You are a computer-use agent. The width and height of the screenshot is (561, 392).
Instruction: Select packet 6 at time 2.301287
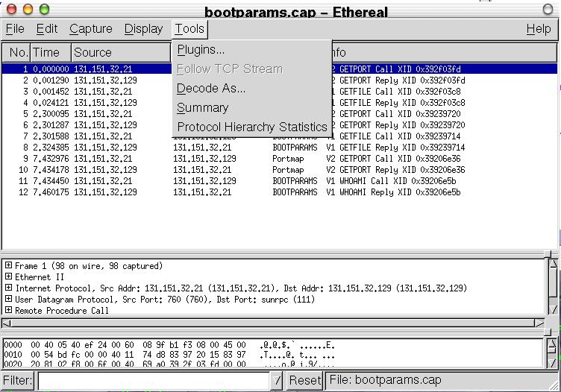[279, 125]
